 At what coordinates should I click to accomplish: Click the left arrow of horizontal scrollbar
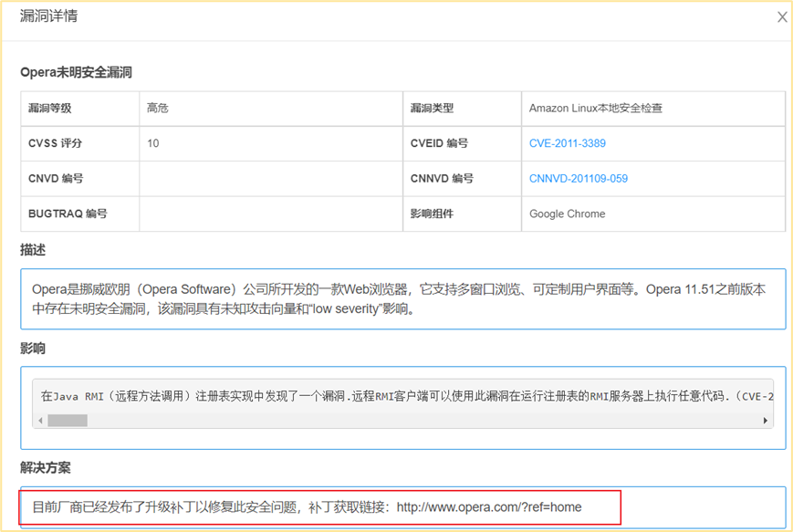coord(40,421)
